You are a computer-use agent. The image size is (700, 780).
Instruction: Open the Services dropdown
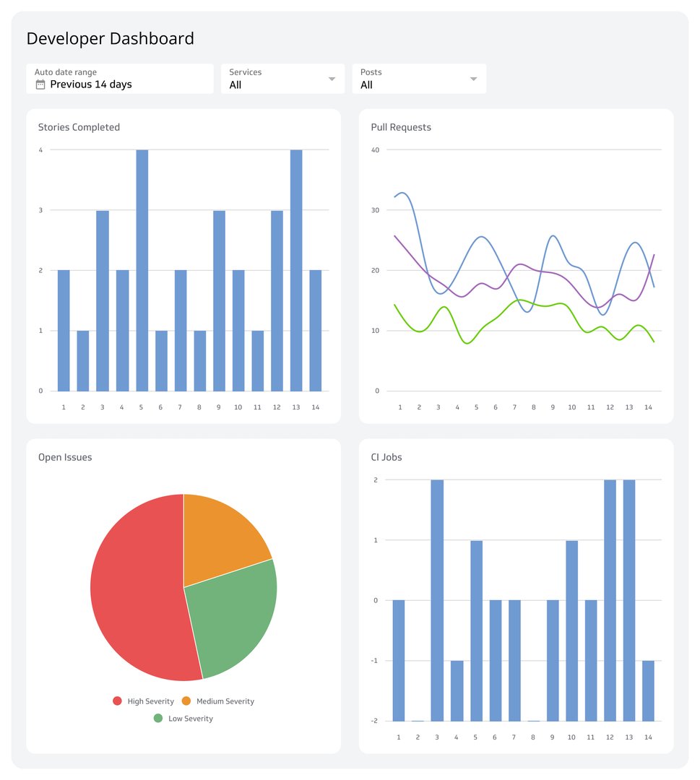(x=332, y=79)
